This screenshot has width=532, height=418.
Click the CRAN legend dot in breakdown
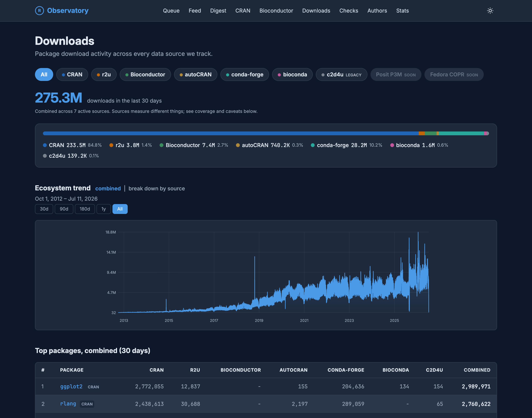click(45, 145)
